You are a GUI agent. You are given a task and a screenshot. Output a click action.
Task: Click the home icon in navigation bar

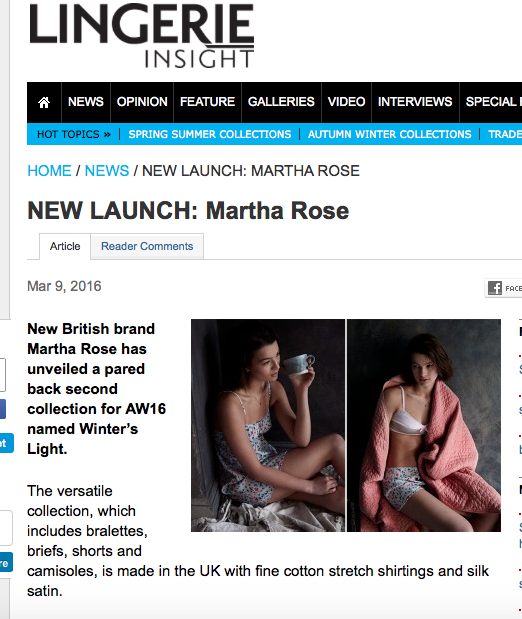(x=44, y=102)
